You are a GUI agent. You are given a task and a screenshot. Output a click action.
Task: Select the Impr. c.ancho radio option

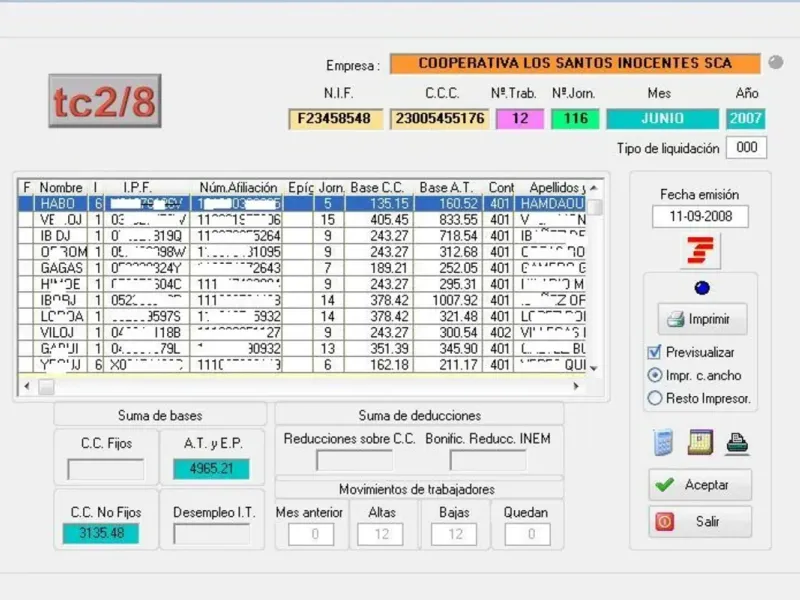click(x=655, y=376)
